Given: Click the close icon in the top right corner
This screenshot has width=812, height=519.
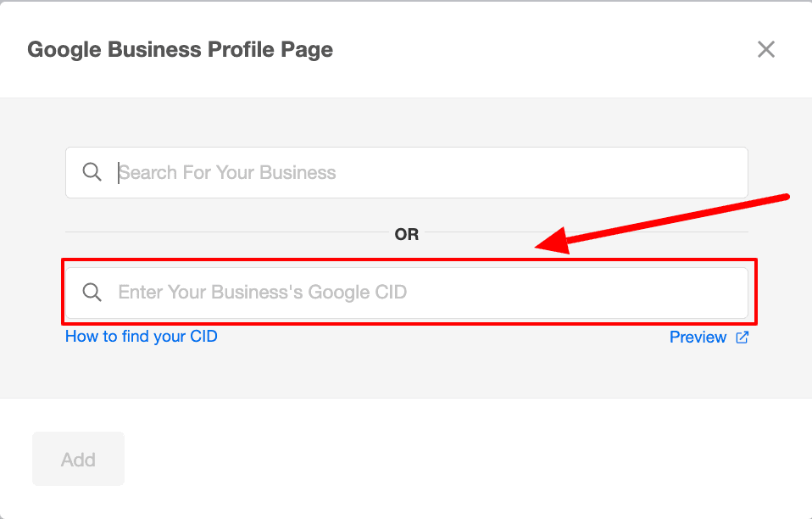Looking at the screenshot, I should click(x=765, y=49).
